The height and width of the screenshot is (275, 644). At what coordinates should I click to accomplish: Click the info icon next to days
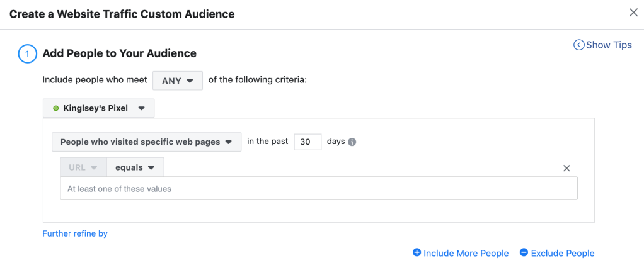352,142
